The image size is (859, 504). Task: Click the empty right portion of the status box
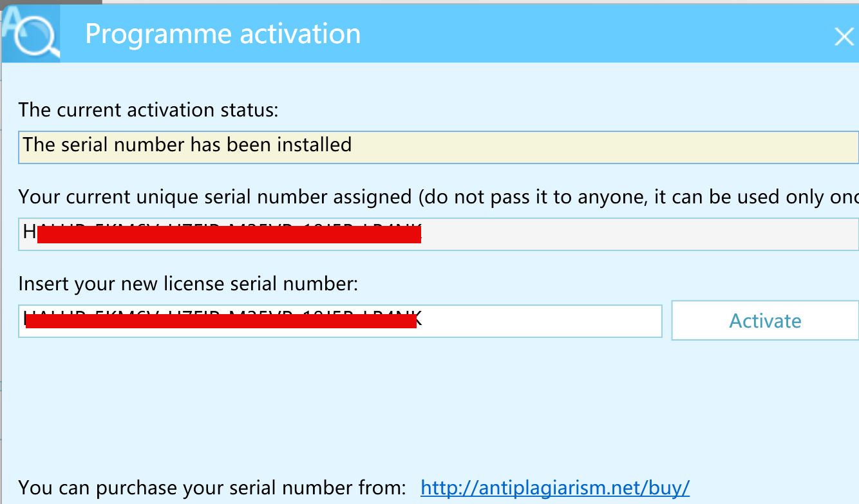click(644, 146)
